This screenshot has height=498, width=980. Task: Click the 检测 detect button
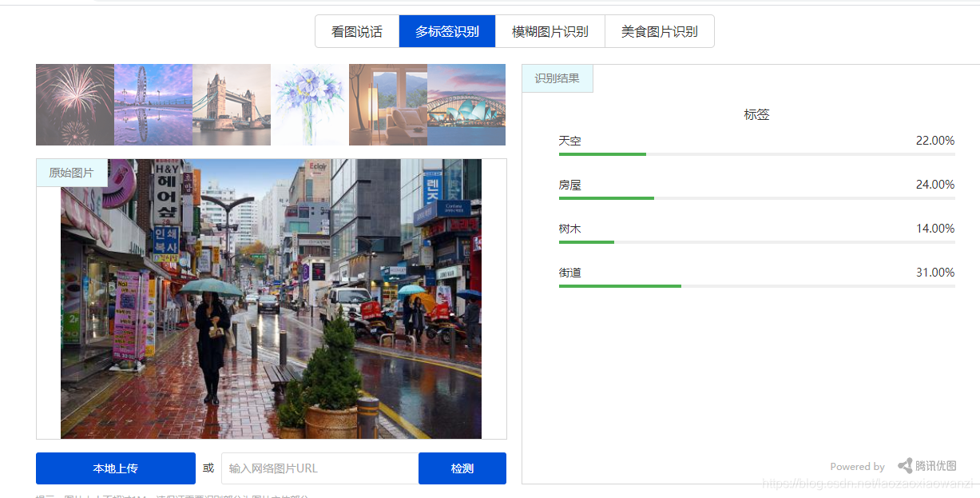[x=462, y=468]
